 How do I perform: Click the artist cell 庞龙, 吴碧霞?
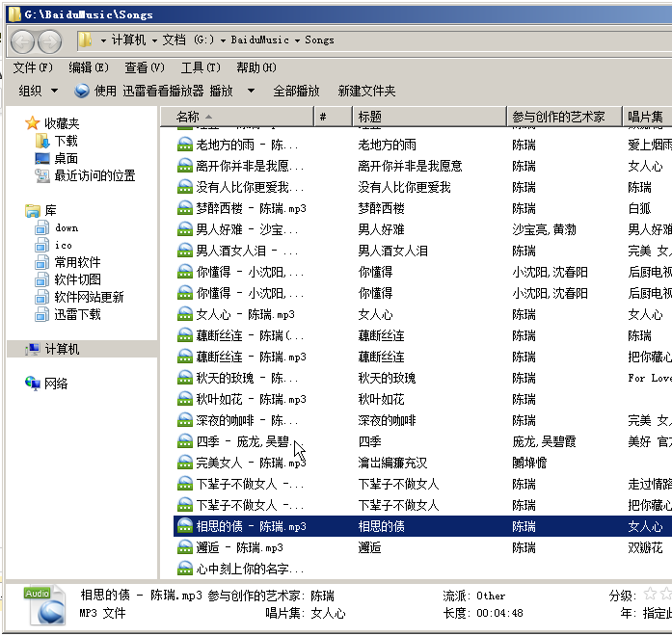(544, 441)
